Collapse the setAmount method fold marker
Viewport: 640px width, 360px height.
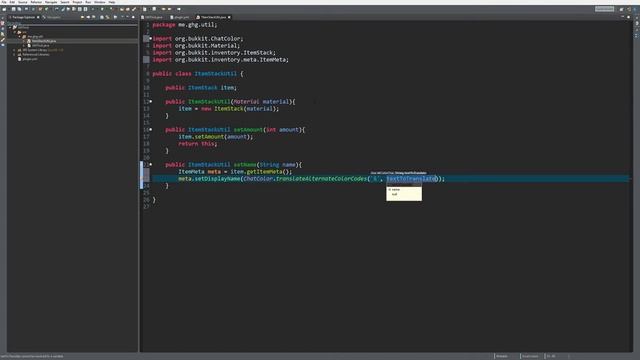(x=151, y=129)
